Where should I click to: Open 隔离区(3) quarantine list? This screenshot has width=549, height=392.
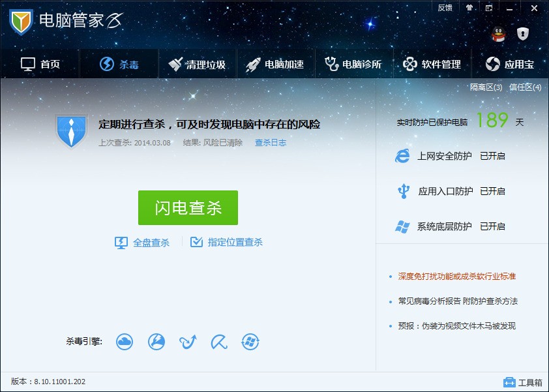point(486,87)
